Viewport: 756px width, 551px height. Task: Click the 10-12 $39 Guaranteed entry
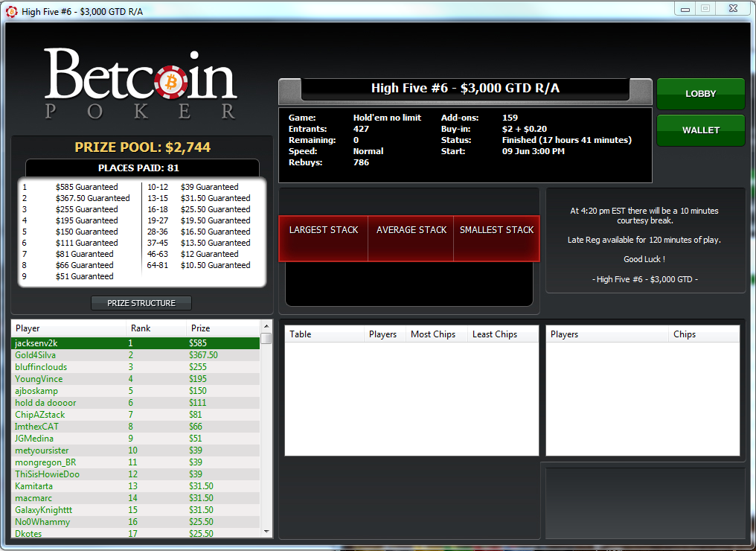(x=193, y=187)
